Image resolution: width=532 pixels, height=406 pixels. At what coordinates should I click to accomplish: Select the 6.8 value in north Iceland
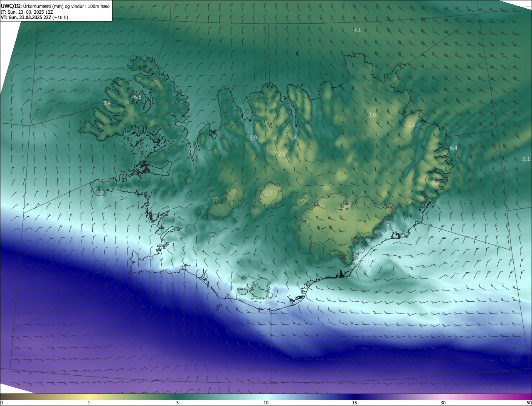click(x=294, y=137)
